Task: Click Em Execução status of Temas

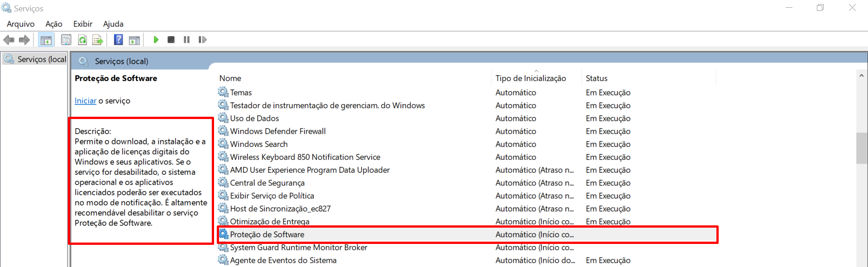Action: (608, 92)
